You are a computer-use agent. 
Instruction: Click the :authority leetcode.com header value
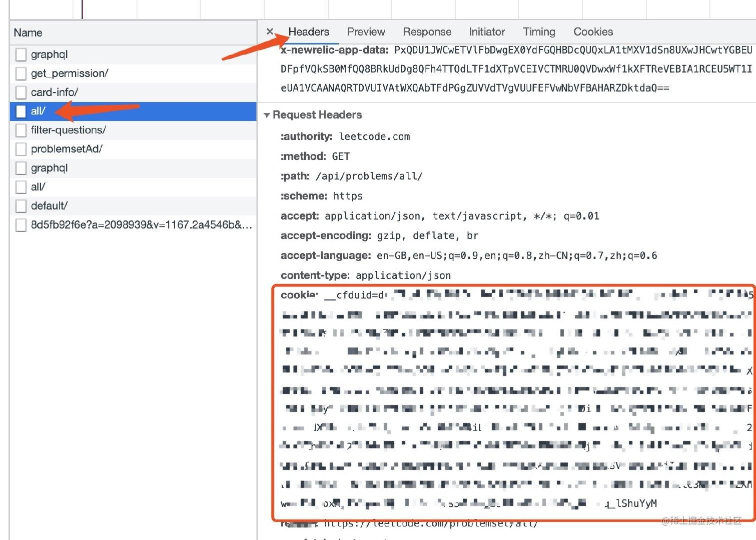click(374, 136)
